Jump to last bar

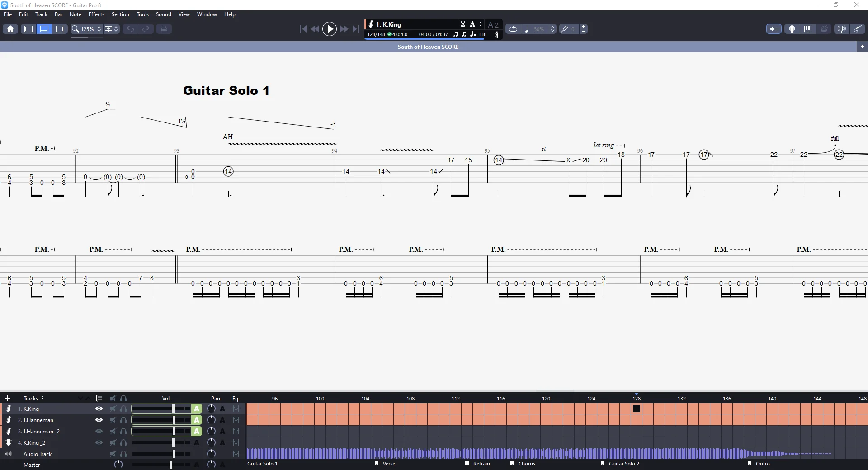tap(356, 29)
